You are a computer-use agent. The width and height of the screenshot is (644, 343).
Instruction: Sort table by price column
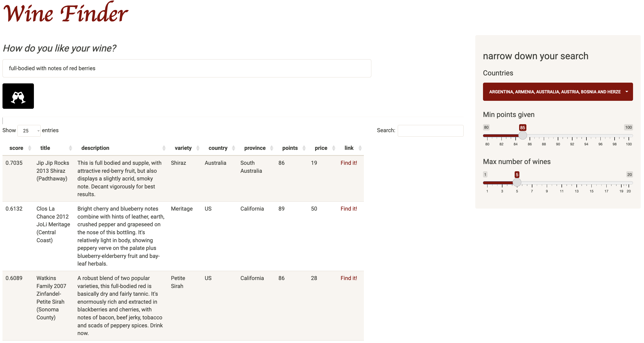click(x=322, y=148)
